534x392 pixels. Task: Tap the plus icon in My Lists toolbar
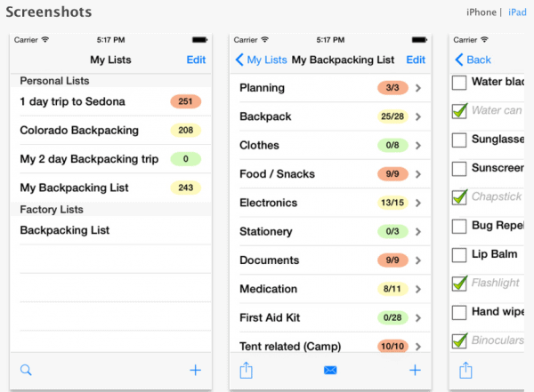(x=196, y=370)
